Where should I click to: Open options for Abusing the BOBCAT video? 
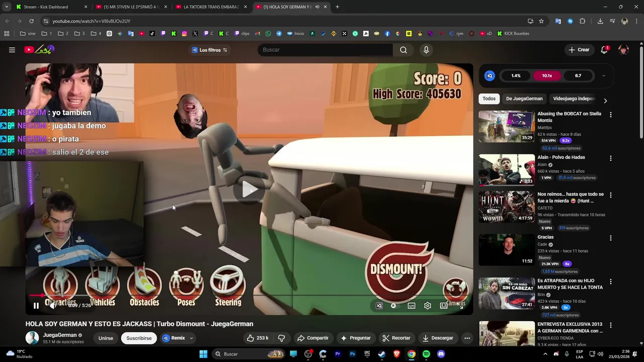pyautogui.click(x=611, y=115)
